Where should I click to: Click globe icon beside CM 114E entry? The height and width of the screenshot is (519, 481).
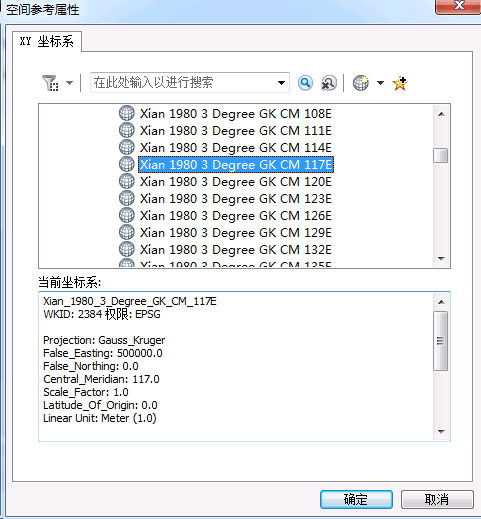tap(127, 147)
